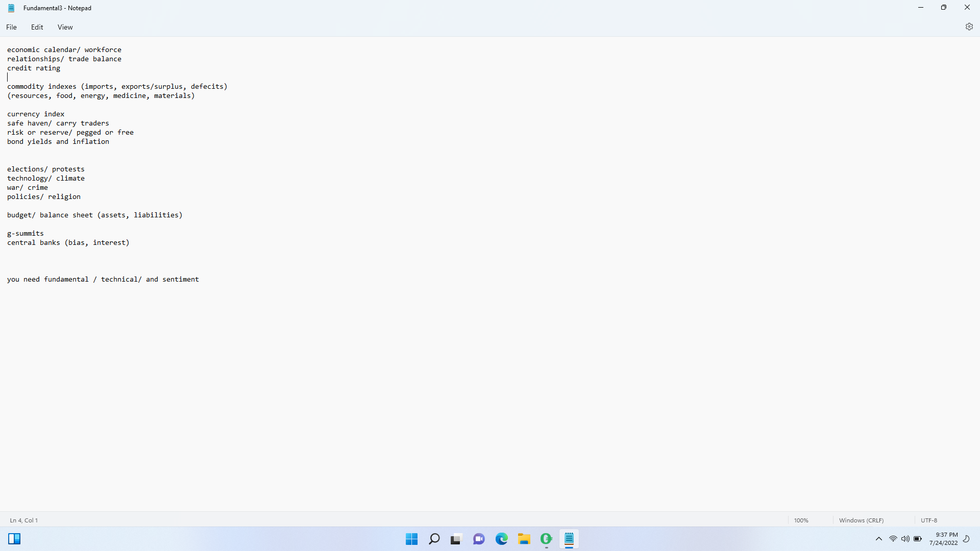This screenshot has width=980, height=551.
Task: Open clock and date flyout
Action: point(943,539)
